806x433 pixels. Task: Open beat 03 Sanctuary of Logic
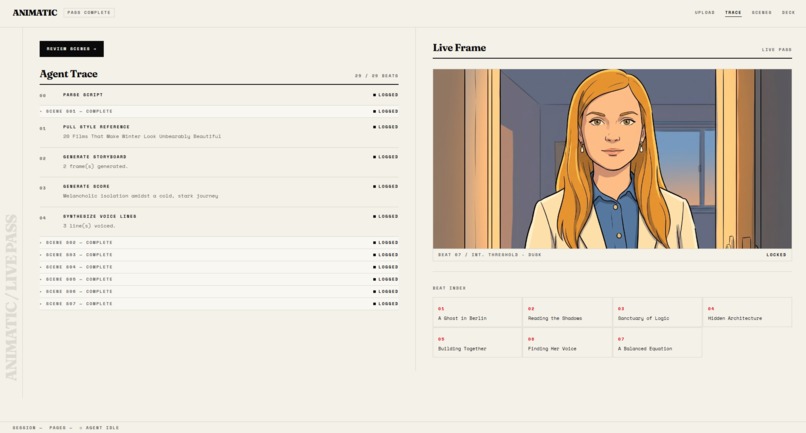(657, 312)
